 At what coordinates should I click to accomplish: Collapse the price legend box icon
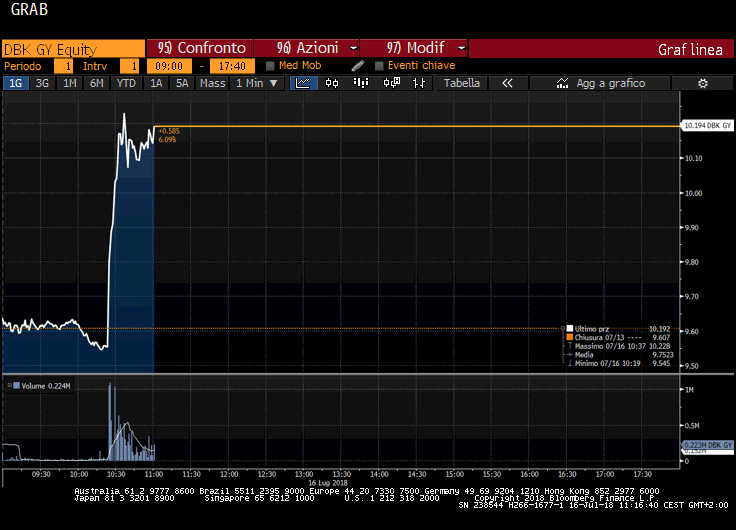pos(563,328)
